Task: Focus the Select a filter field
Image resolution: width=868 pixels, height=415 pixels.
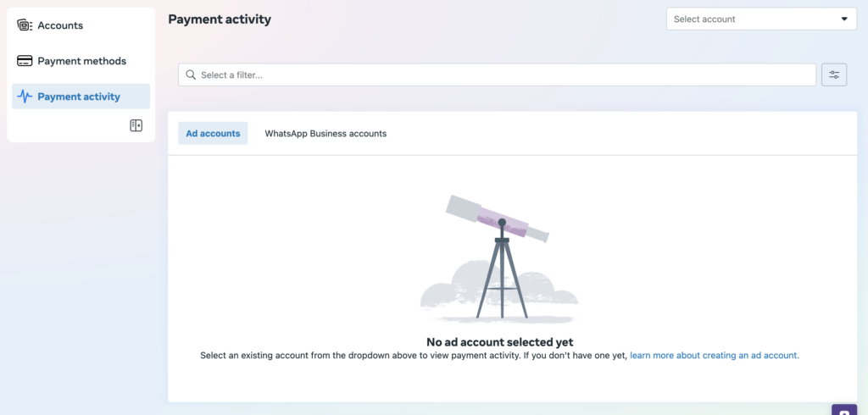Action: tap(497, 75)
